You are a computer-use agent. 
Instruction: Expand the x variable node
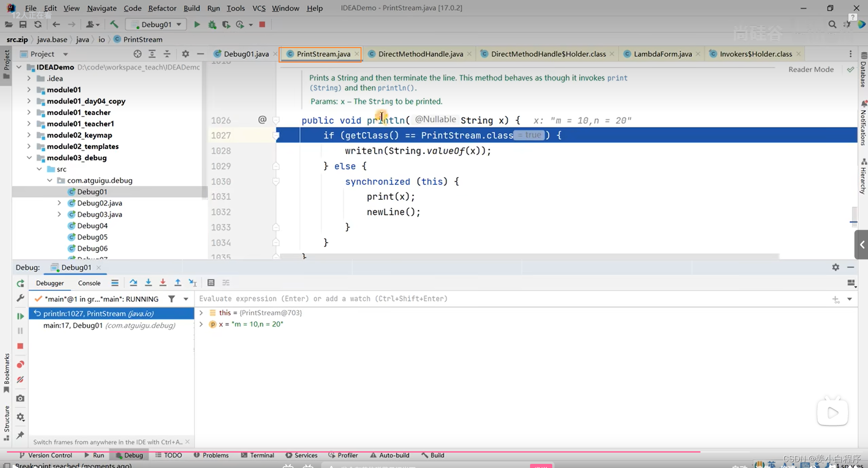[x=201, y=324]
